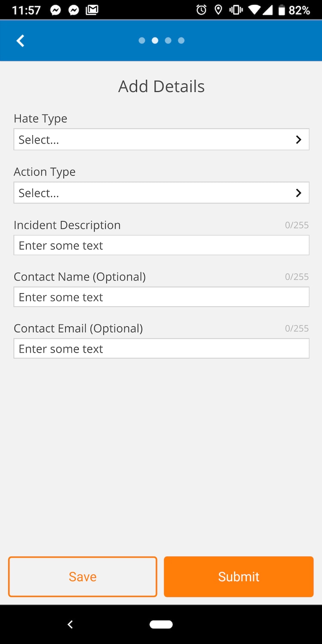Tap the Hate Type chevron arrow

tap(298, 140)
